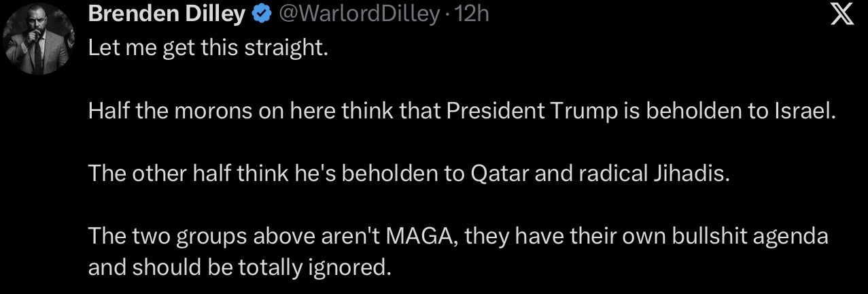868x294 pixels.
Task: Click the line starting "The two groups above"
Action: coord(459,237)
